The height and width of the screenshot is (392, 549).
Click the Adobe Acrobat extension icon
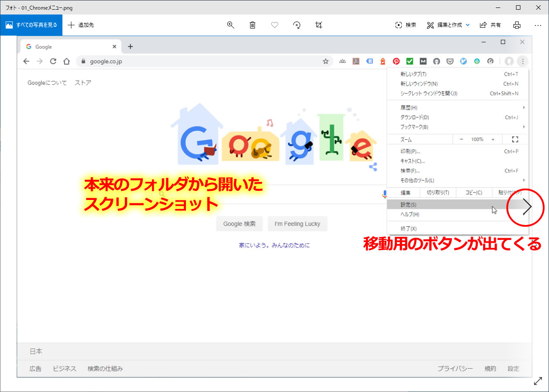coord(356,62)
